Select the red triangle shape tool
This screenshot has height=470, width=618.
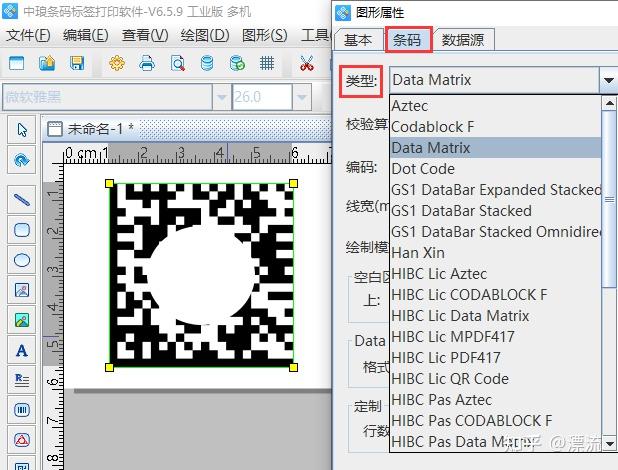(x=22, y=440)
